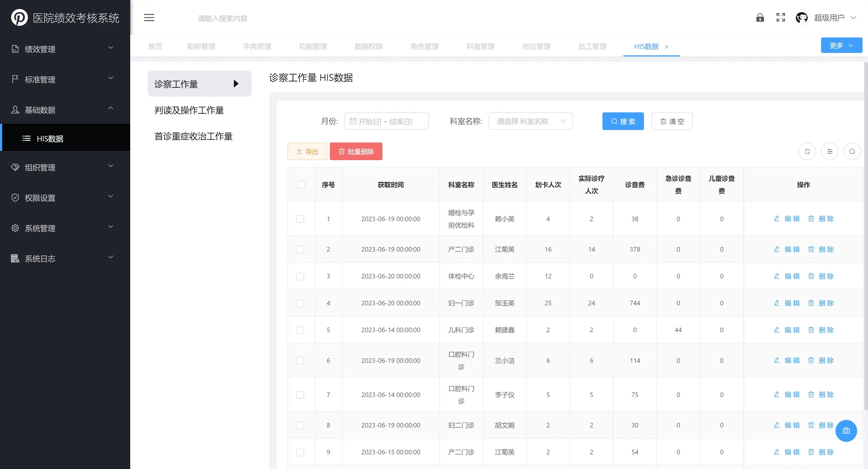Image resolution: width=868 pixels, height=469 pixels.
Task: Switch to the 科室管理 tab
Action: pyautogui.click(x=480, y=46)
